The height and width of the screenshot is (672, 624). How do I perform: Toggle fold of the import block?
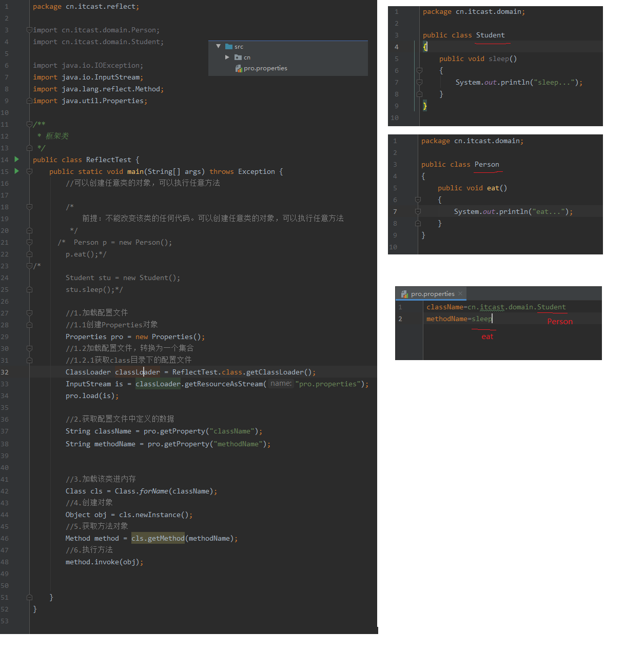(x=29, y=30)
